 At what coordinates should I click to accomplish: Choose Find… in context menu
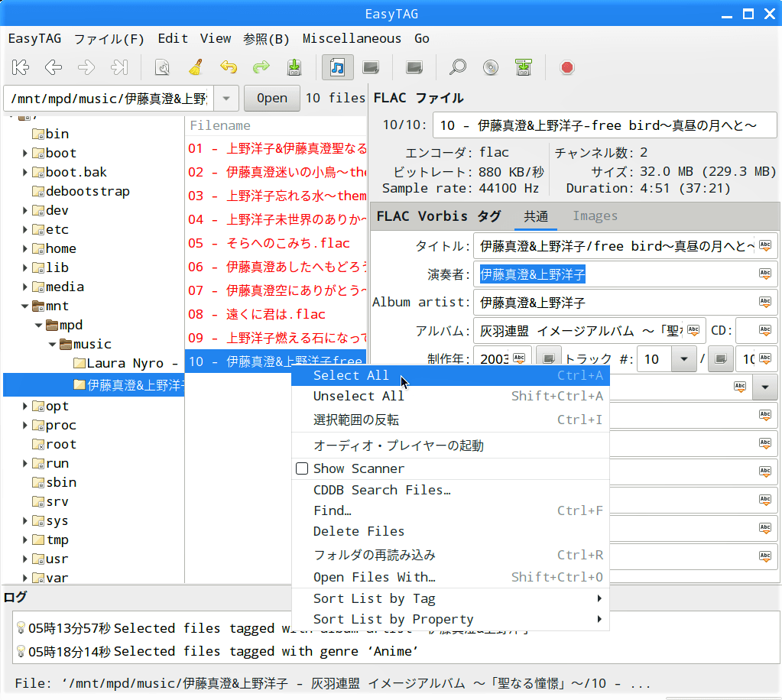tap(450, 510)
